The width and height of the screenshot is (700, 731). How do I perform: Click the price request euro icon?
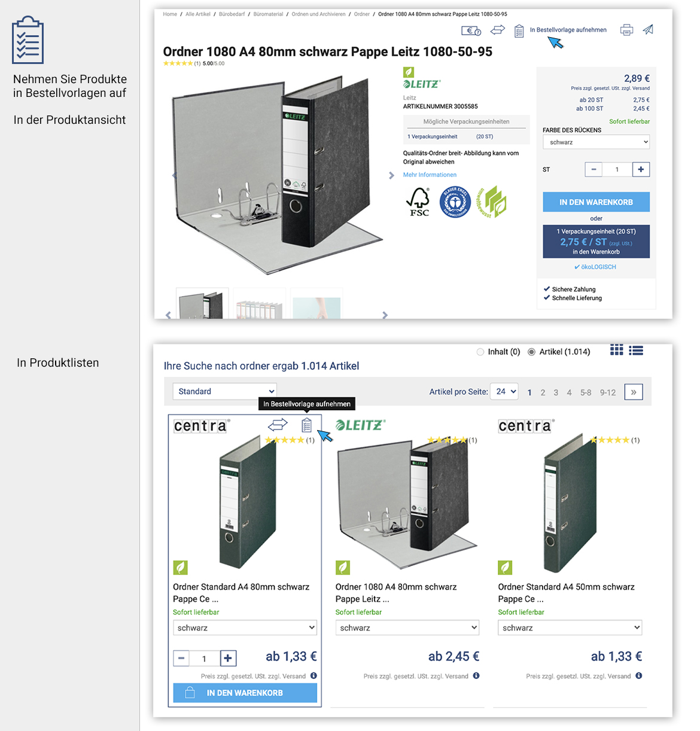coord(471,31)
